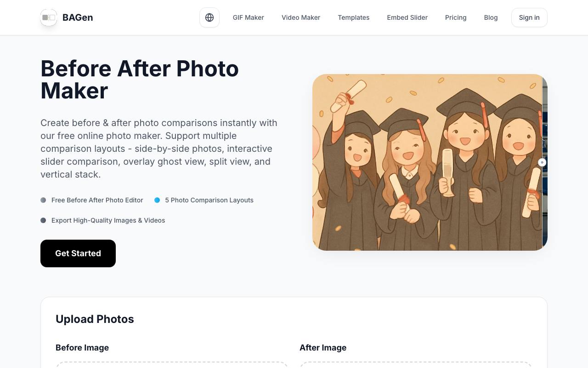Click the After Image upload area
This screenshot has width=588, height=368.
click(x=416, y=365)
